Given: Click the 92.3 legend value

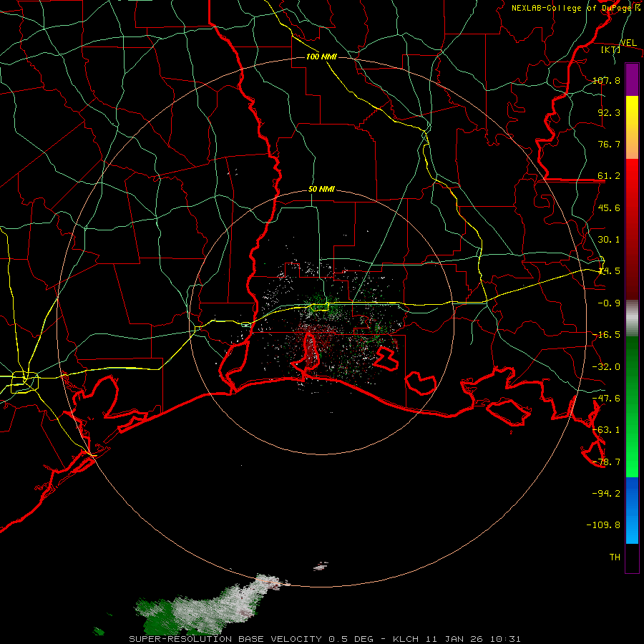Looking at the screenshot, I should (x=609, y=112).
